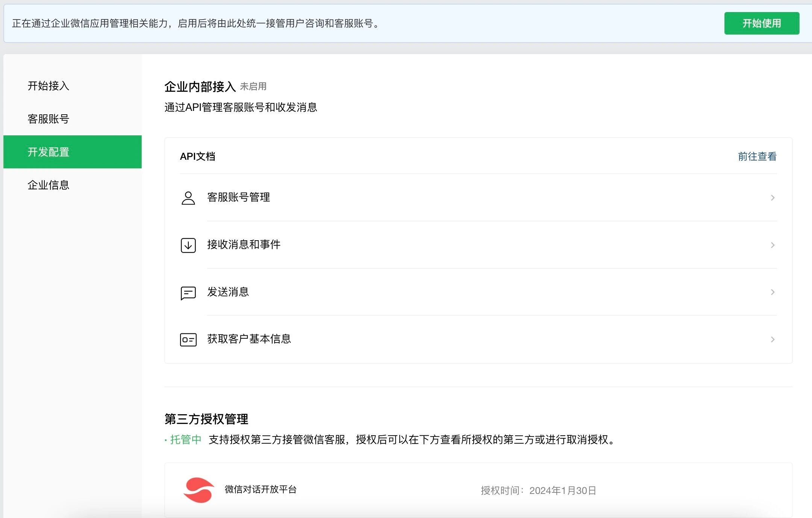Click the red 微信对话开放平台 logo
The width and height of the screenshot is (812, 518).
(x=198, y=490)
